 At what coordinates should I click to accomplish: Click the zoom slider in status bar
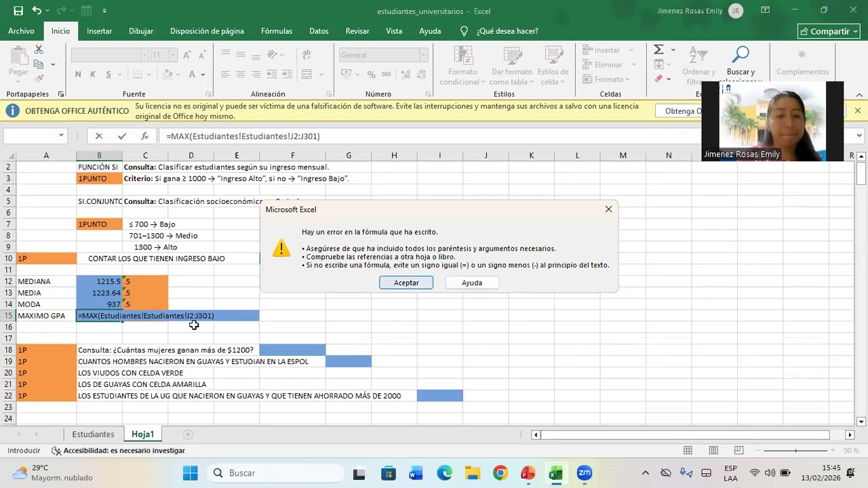[795, 451]
